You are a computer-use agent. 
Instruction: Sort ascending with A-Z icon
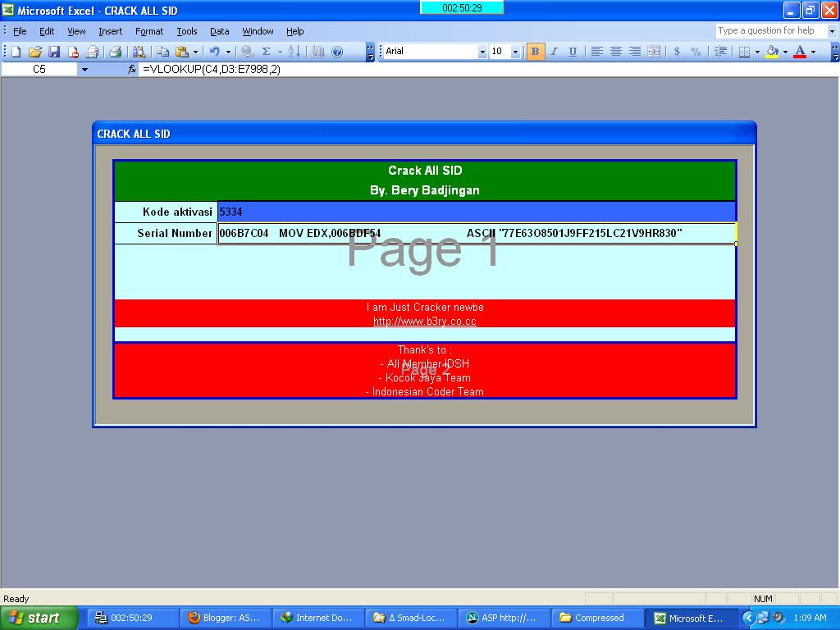coord(294,52)
